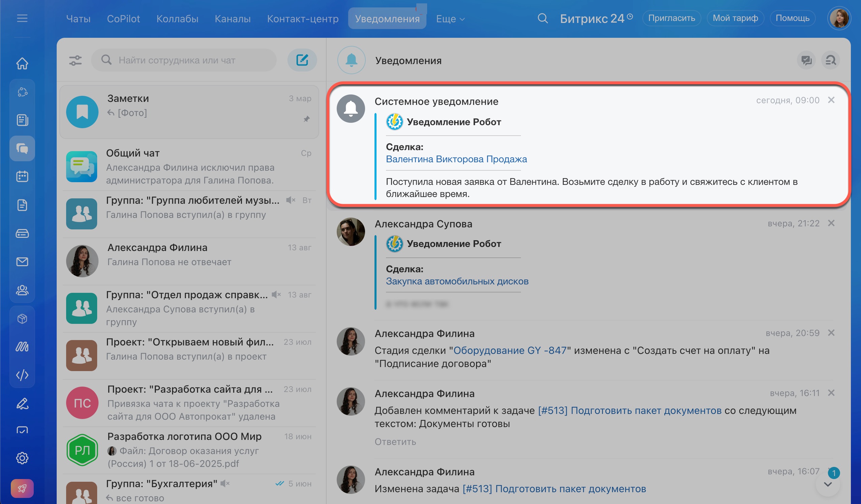This screenshot has height=504, width=861.
Task: Click the Битрикс 24 logo
Action: tap(596, 19)
